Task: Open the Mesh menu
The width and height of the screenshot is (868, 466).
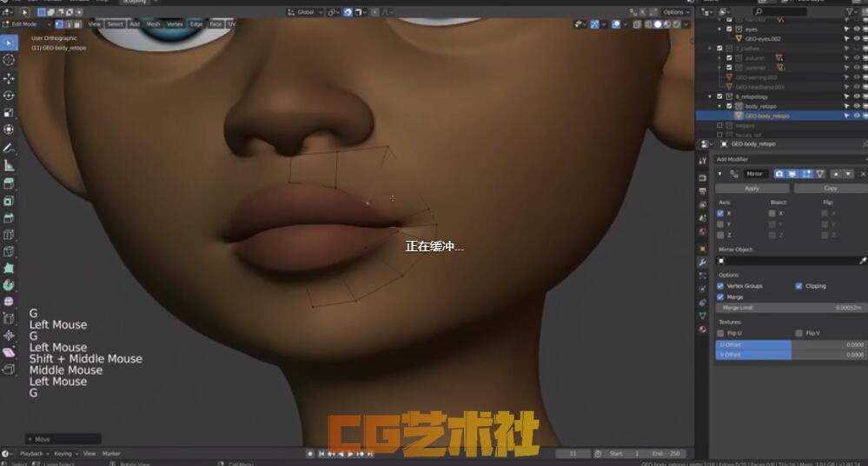Action: (x=153, y=23)
